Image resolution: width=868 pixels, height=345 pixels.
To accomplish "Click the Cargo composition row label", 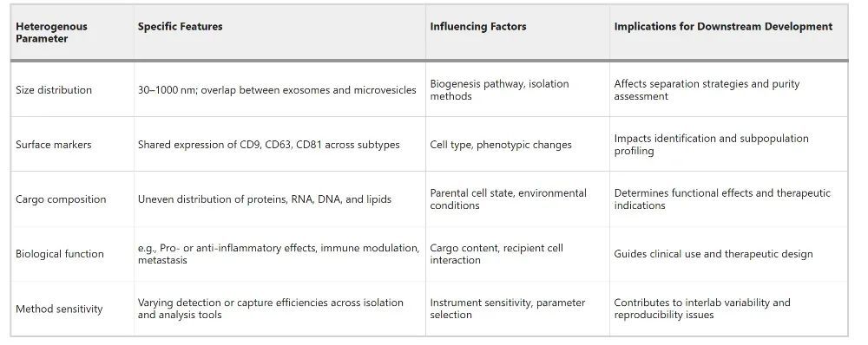I will coord(61,199).
